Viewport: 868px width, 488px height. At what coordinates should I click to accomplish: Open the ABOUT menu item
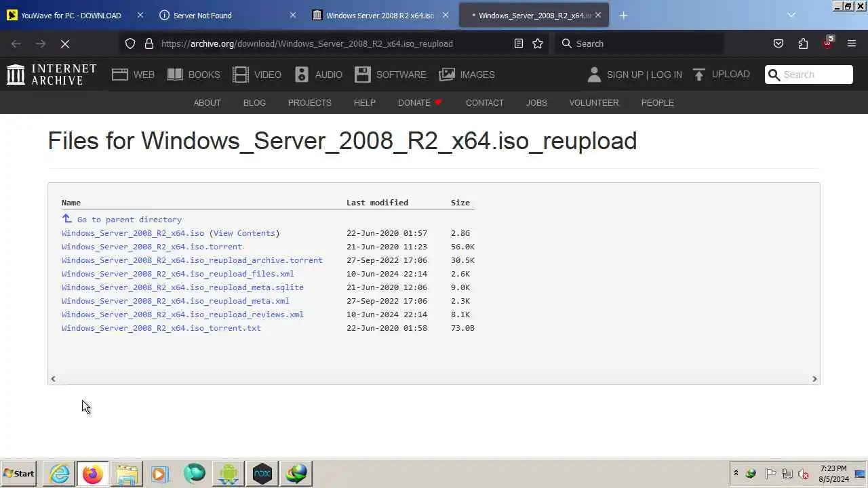pos(208,103)
